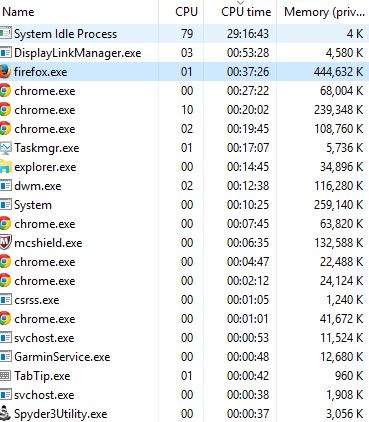The width and height of the screenshot is (369, 422).
Task: Click the Spyder3Utility.exe icon
Action: point(5,413)
